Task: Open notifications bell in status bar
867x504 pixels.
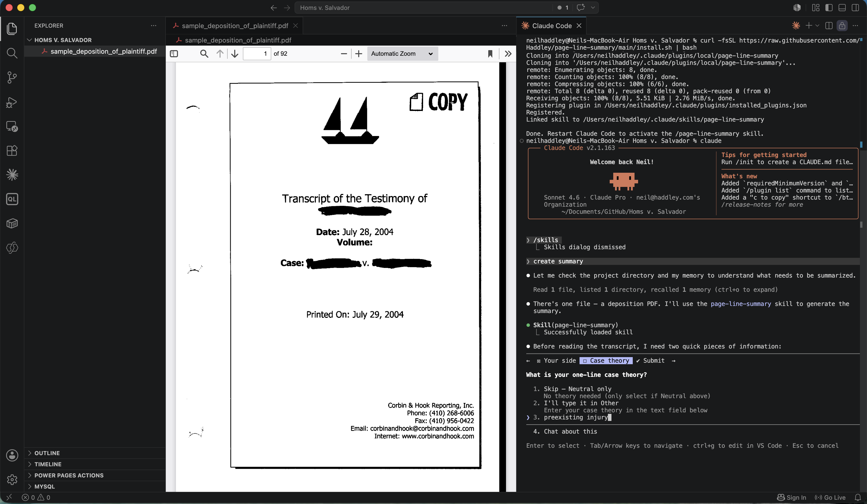Action: [858, 497]
